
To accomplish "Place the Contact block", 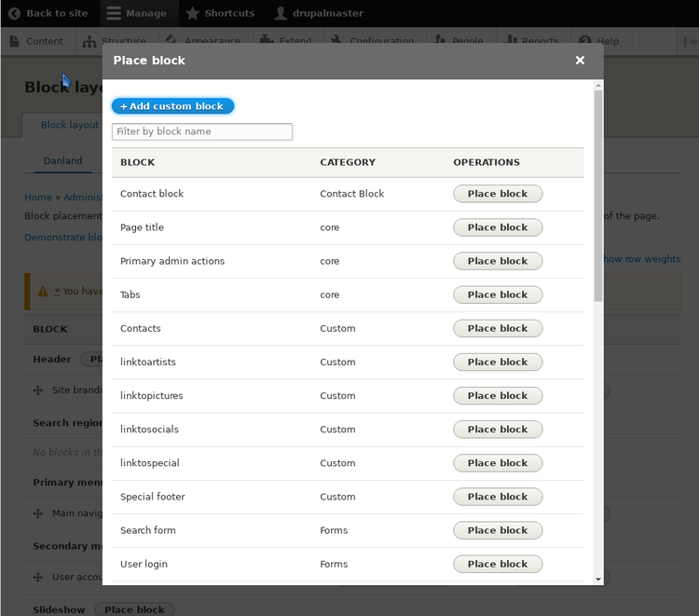I will (x=498, y=194).
